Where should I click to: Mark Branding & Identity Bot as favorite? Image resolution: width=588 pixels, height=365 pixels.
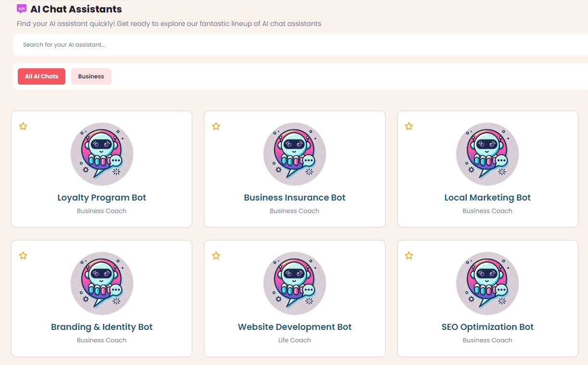[23, 256]
